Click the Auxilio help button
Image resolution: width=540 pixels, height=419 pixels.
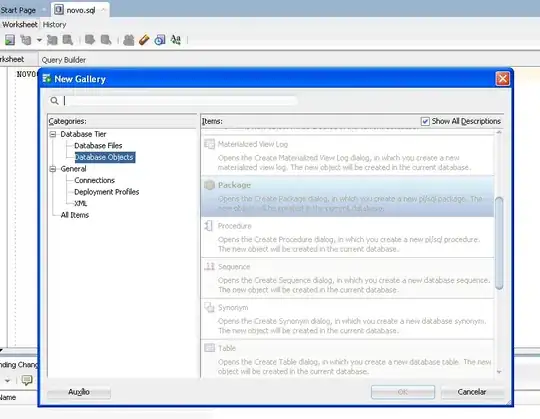pyautogui.click(x=79, y=392)
